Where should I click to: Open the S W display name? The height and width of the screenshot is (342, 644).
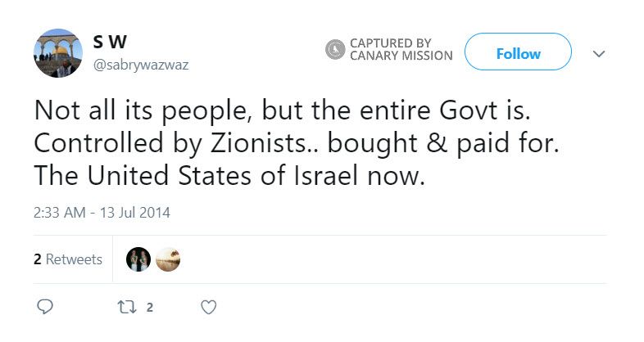coord(104,43)
